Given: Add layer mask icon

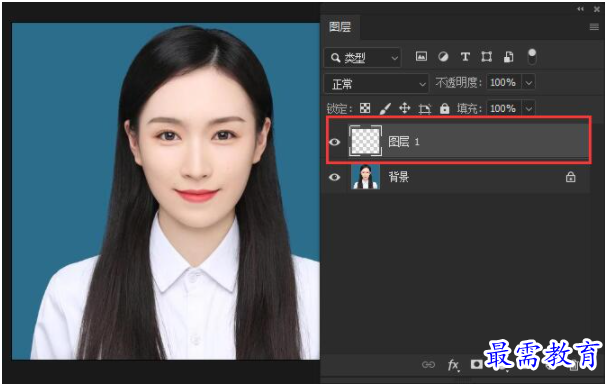Looking at the screenshot, I should tap(477, 365).
